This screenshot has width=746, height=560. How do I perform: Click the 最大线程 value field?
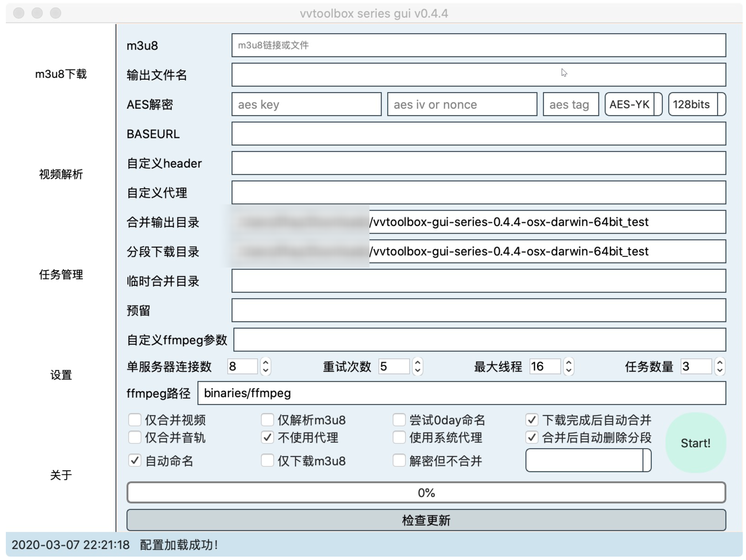[545, 366]
